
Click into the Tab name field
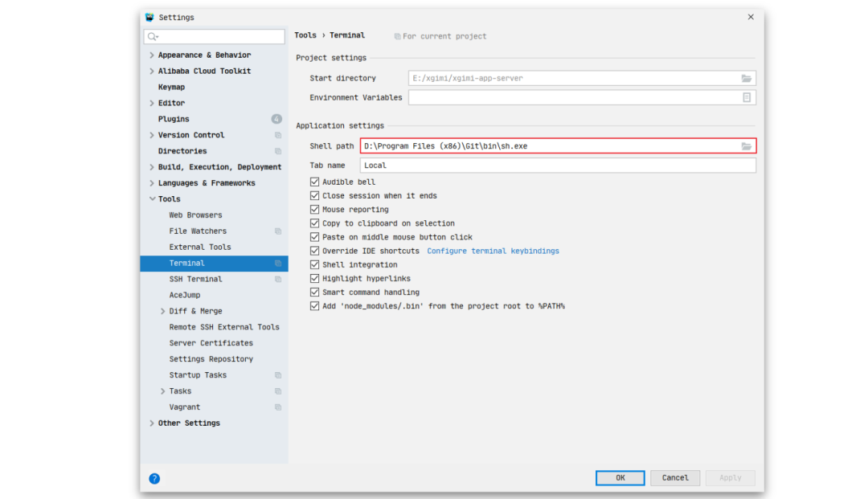pos(558,166)
